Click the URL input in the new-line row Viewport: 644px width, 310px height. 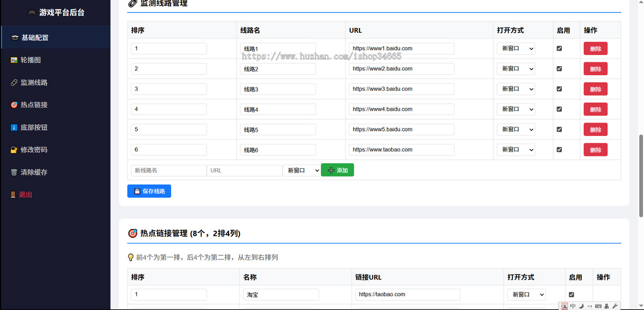point(245,170)
